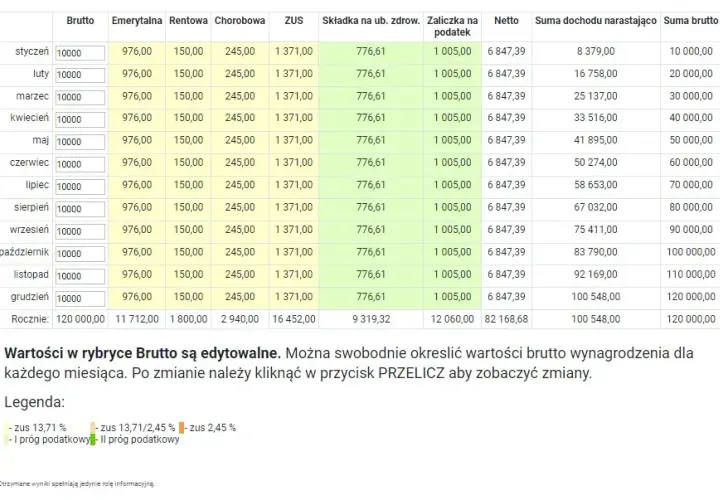Click the listopad cumulative income 92 169,00

pos(596,275)
